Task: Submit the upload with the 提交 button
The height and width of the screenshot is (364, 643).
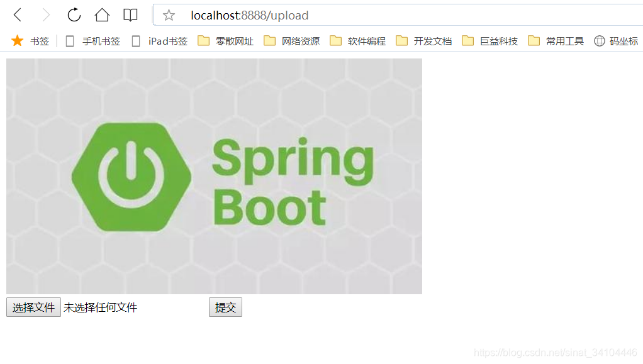Action: pos(225,307)
